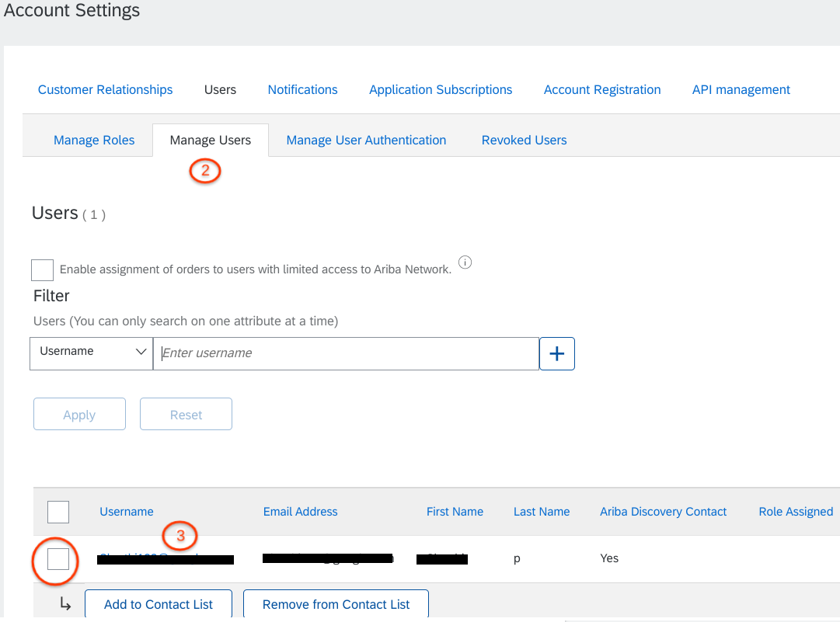Sort by Ariba Discovery Contact column
Viewport: 840px width, 622px height.
tap(663, 512)
